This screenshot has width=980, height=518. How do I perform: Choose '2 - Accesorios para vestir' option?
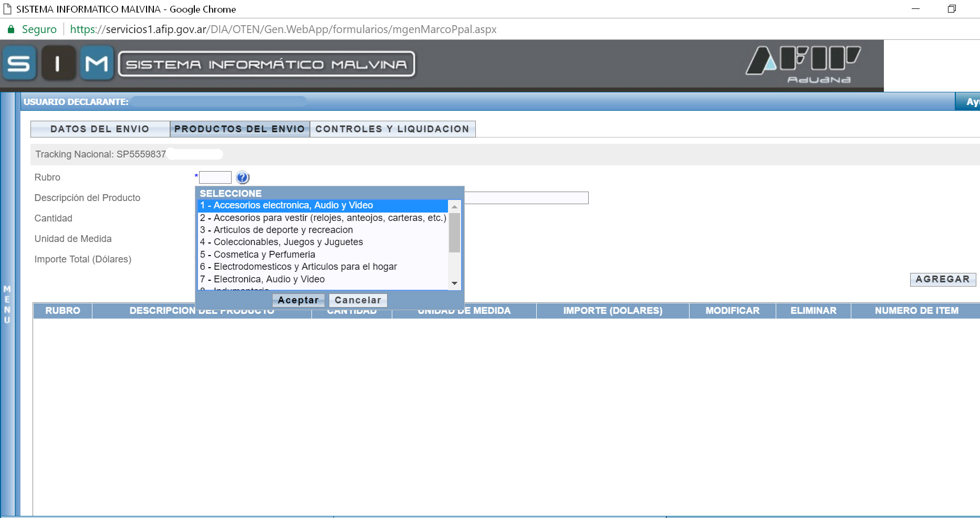coord(322,218)
